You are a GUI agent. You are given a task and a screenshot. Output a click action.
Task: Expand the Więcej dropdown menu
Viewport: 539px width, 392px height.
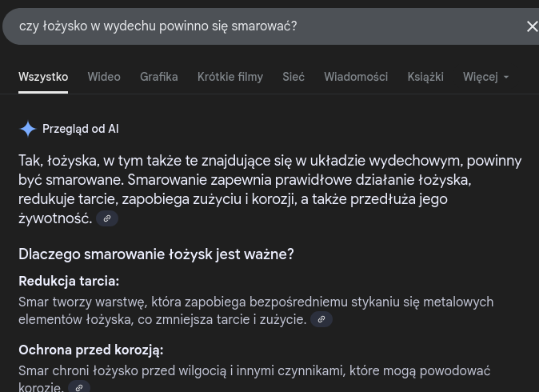[x=485, y=77]
